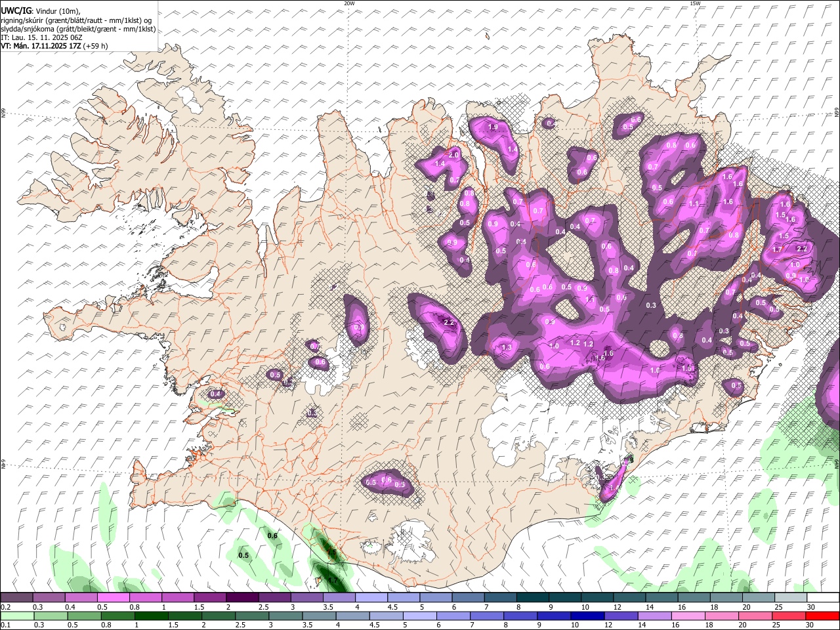Click the '20' label on the lower scale
This screenshot has height=630, width=840.
point(743,625)
